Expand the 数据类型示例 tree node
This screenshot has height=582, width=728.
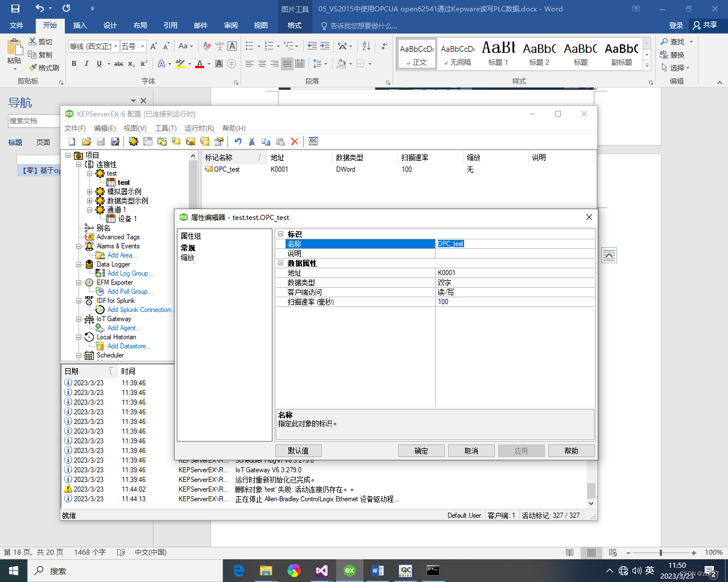coord(89,201)
